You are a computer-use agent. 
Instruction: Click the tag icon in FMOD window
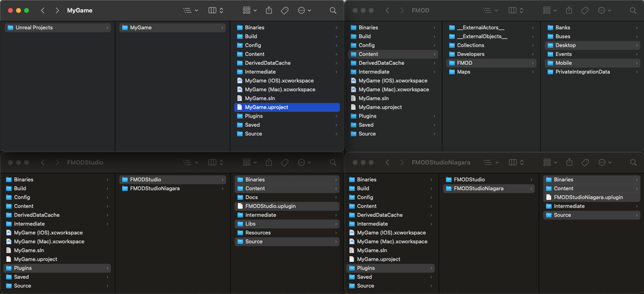(x=585, y=10)
